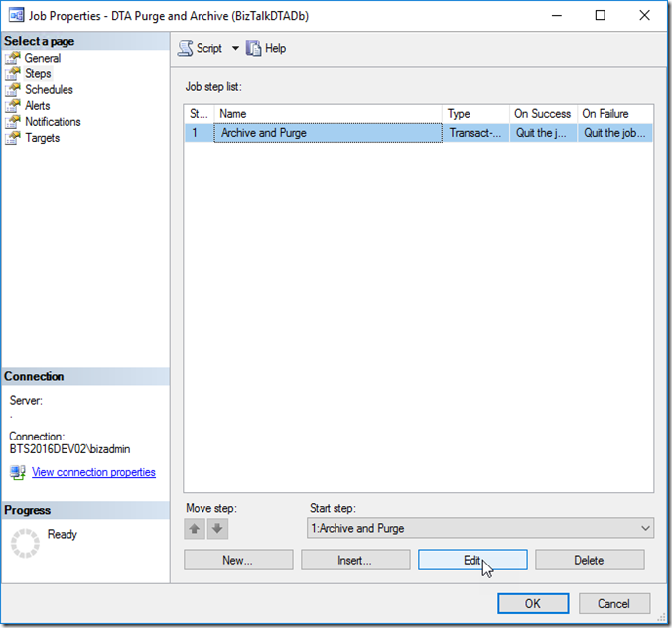This screenshot has height=628, width=672.
Task: Click the Help document icon
Action: point(253,48)
